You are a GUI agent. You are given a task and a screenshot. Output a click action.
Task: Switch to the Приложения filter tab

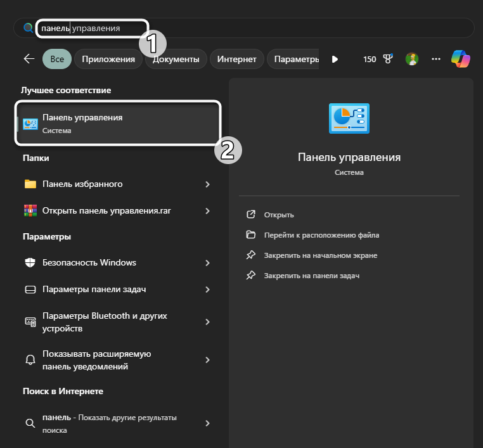(x=108, y=59)
